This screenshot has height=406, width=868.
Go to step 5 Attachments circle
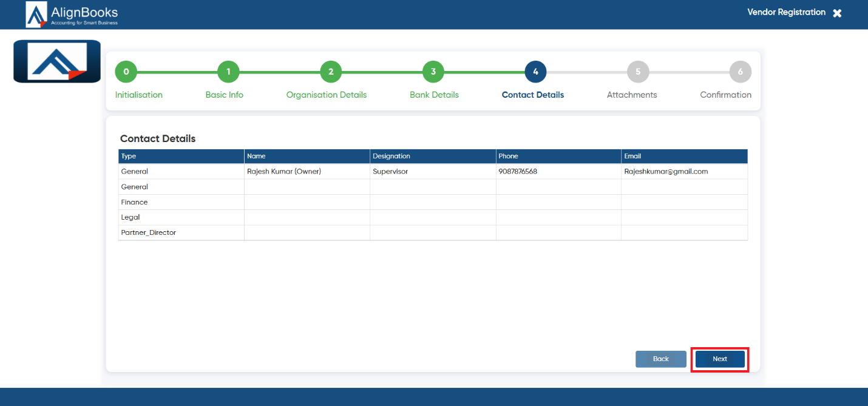coord(638,72)
